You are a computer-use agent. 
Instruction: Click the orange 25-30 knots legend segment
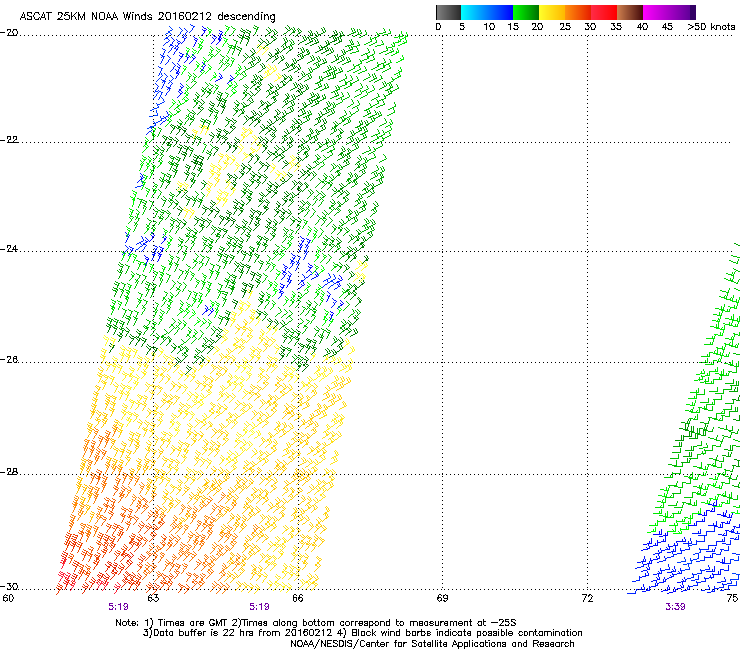tap(578, 12)
